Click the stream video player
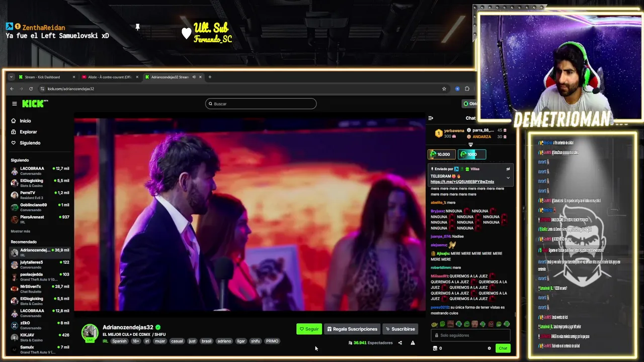The width and height of the screenshot is (644, 362). coord(250,215)
